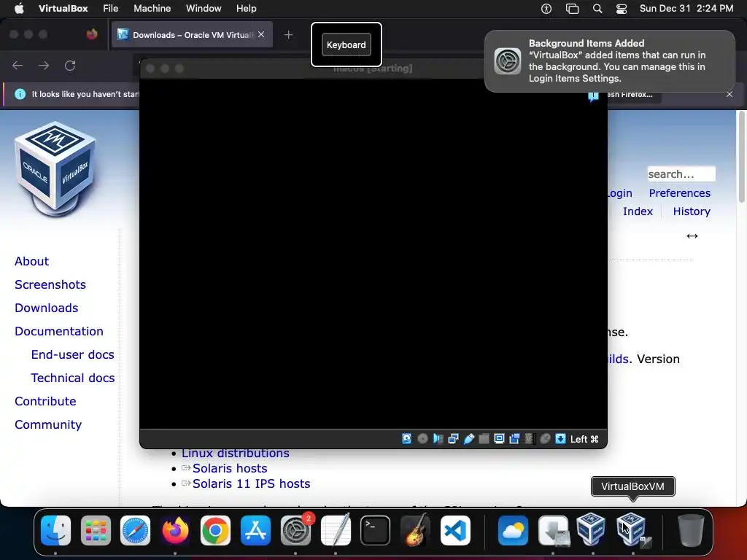The width and height of the screenshot is (747, 560).
Task: Launch GarageBand from the Dock
Action: (x=415, y=530)
